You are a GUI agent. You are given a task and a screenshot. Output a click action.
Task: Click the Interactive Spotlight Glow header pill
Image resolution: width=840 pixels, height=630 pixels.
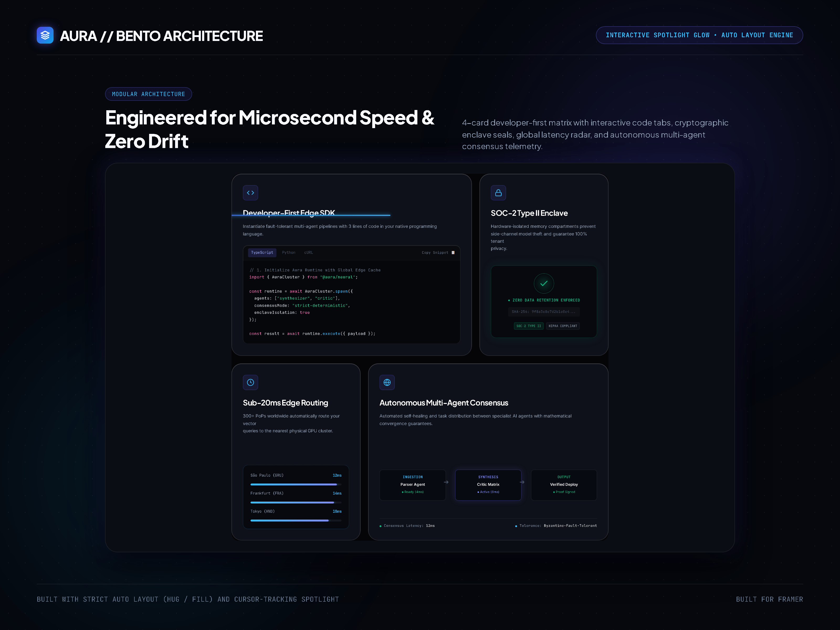tap(700, 35)
